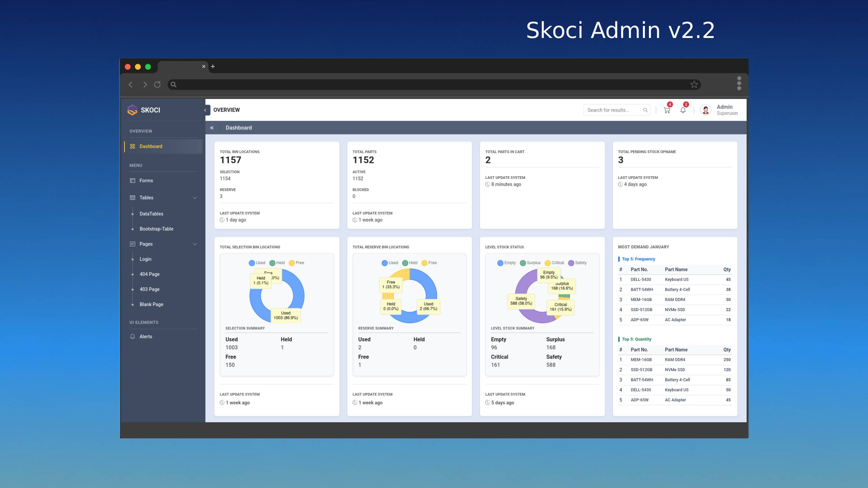This screenshot has height=488, width=868.
Task: Open the Forms menu item
Action: point(146,181)
